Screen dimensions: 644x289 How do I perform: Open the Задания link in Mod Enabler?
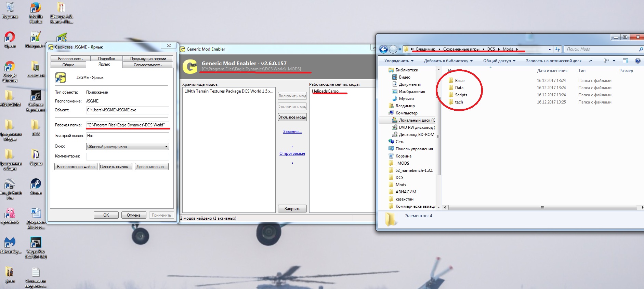[x=292, y=132]
